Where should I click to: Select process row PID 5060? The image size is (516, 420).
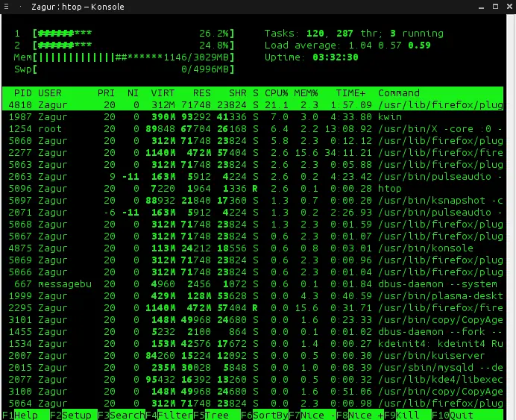click(x=253, y=141)
